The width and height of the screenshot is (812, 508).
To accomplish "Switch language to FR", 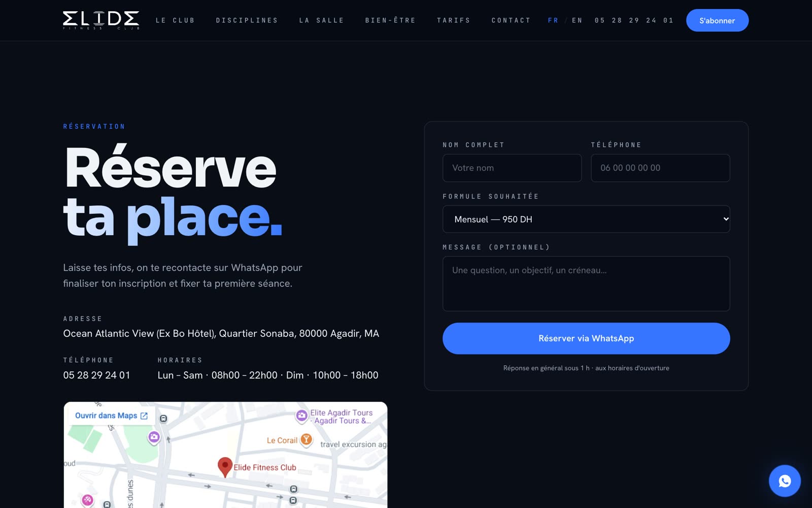I will coord(553,20).
